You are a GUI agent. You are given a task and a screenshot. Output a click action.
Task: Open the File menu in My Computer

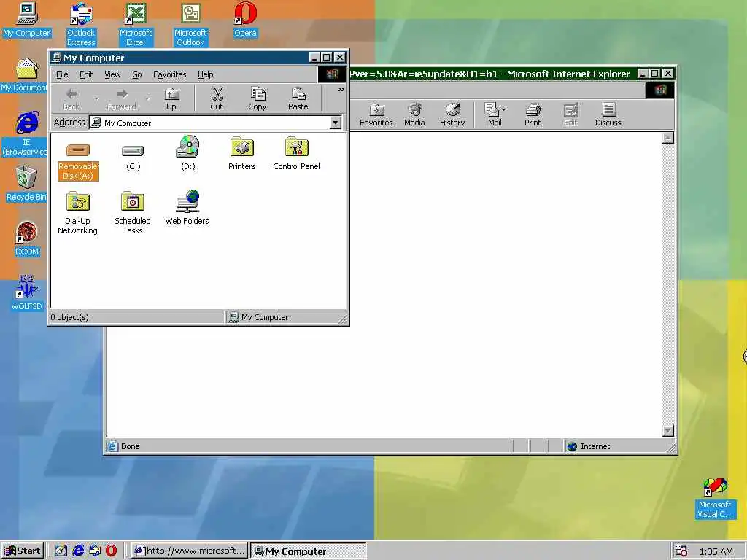click(x=62, y=75)
